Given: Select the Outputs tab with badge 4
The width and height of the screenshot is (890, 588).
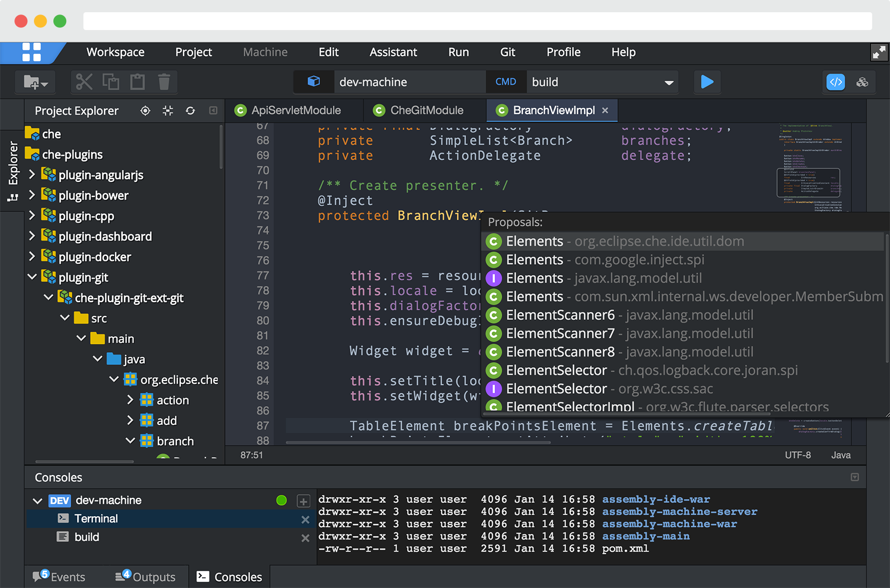Looking at the screenshot, I should click(146, 577).
